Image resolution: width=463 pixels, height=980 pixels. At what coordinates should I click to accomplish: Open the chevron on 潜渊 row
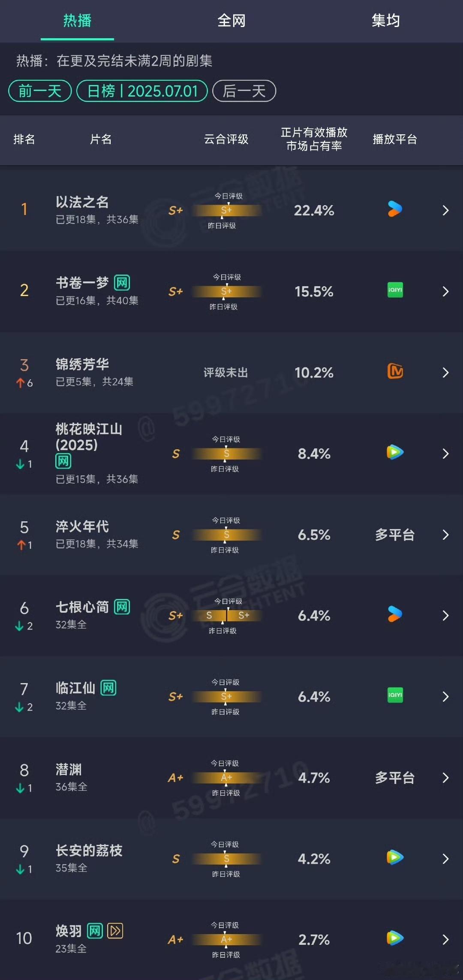[x=445, y=777]
